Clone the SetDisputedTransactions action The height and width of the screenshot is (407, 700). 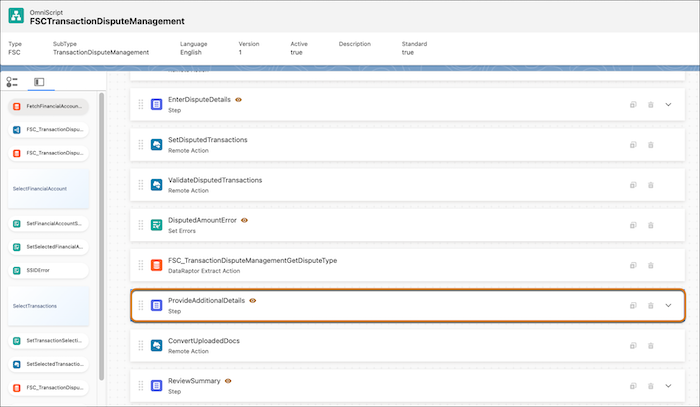click(x=633, y=145)
